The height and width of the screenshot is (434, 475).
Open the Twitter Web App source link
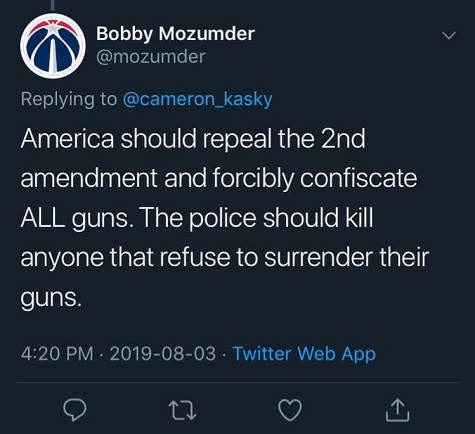pyautogui.click(x=304, y=354)
